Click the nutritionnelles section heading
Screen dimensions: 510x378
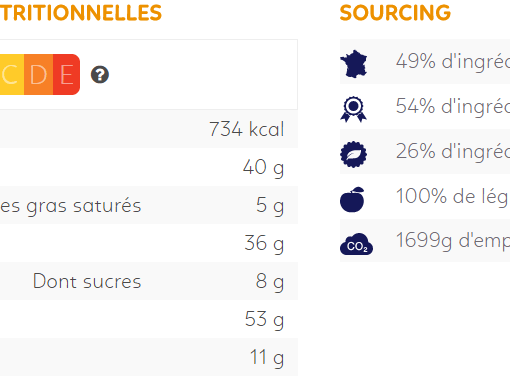81,13
